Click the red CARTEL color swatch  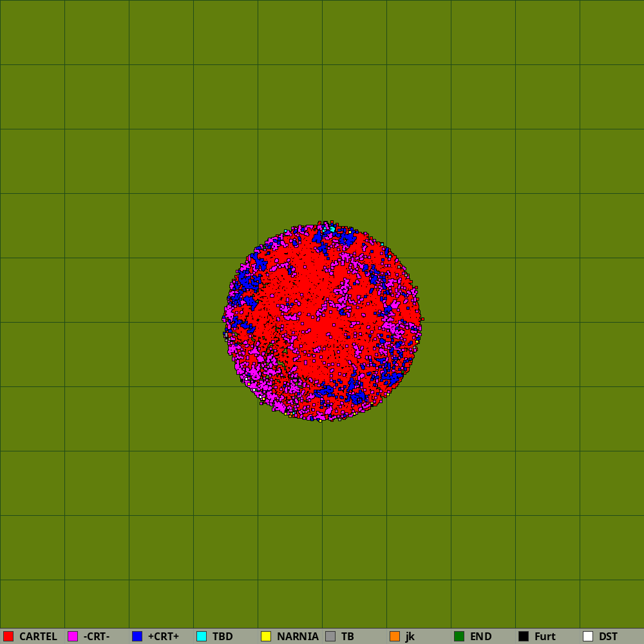point(8,636)
